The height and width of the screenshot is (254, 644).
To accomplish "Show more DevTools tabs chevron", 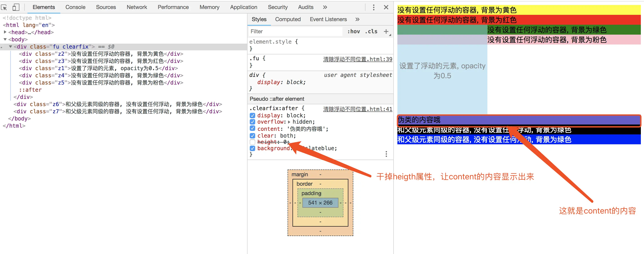I will coord(325,7).
